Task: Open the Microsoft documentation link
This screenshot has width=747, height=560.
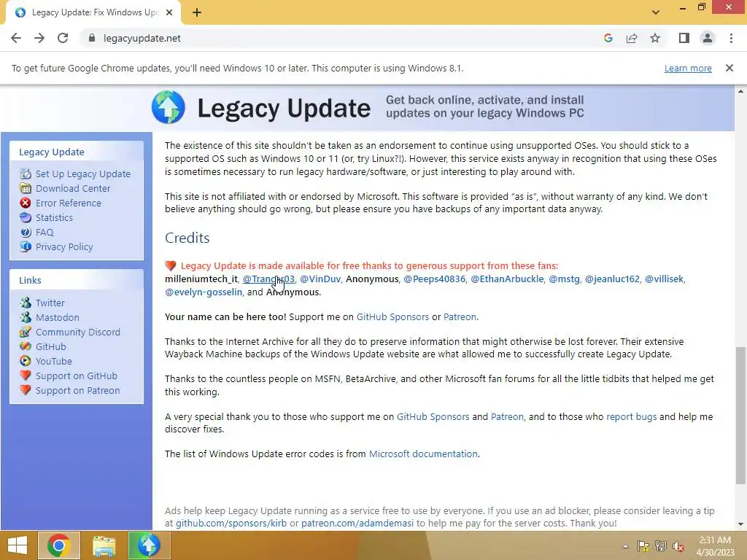Action: 423,454
